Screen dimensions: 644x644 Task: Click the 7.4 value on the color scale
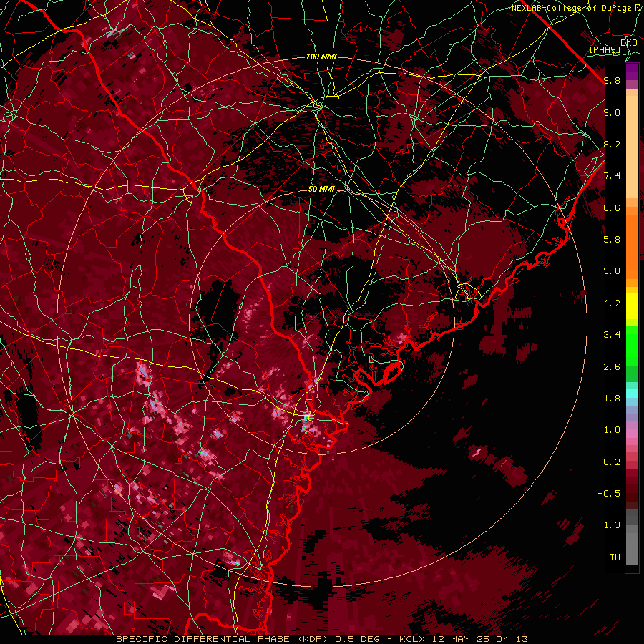point(612,176)
